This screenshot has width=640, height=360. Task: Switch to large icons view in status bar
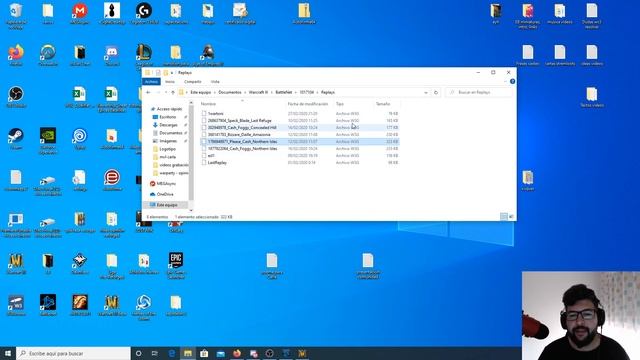511,217
